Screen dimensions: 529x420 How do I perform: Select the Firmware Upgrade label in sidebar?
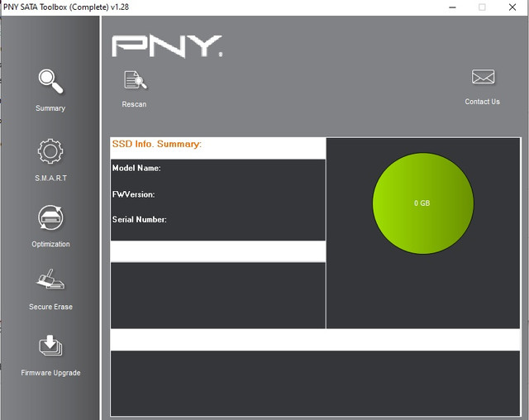tap(50, 373)
